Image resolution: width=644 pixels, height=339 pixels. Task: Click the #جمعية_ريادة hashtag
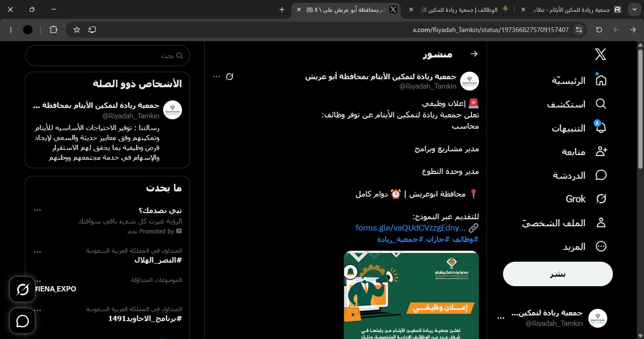point(400,239)
